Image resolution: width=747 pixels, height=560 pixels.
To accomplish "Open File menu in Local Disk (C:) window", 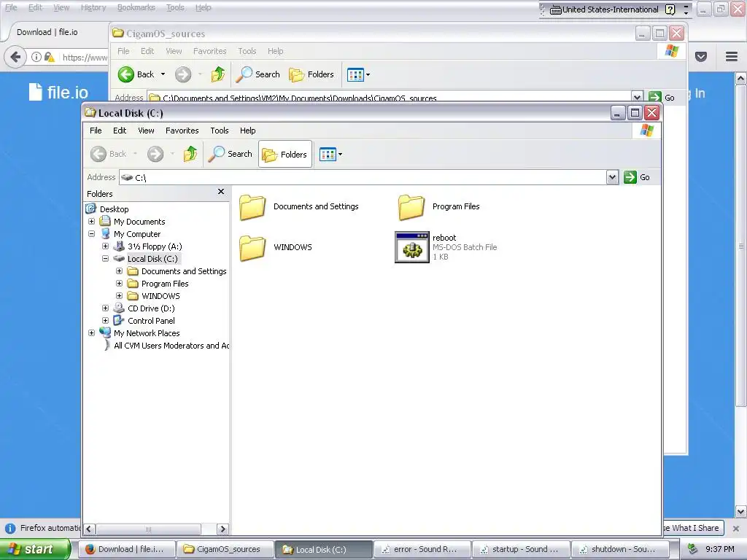I will pos(96,131).
